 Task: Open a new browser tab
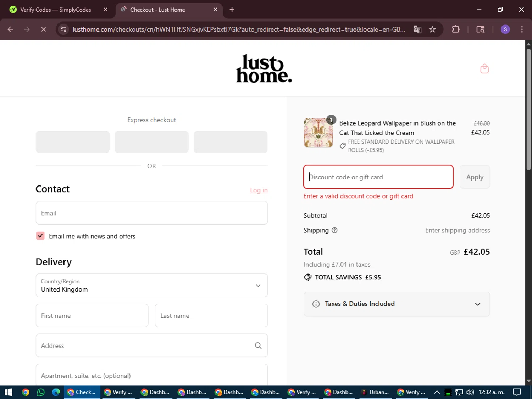point(232,10)
